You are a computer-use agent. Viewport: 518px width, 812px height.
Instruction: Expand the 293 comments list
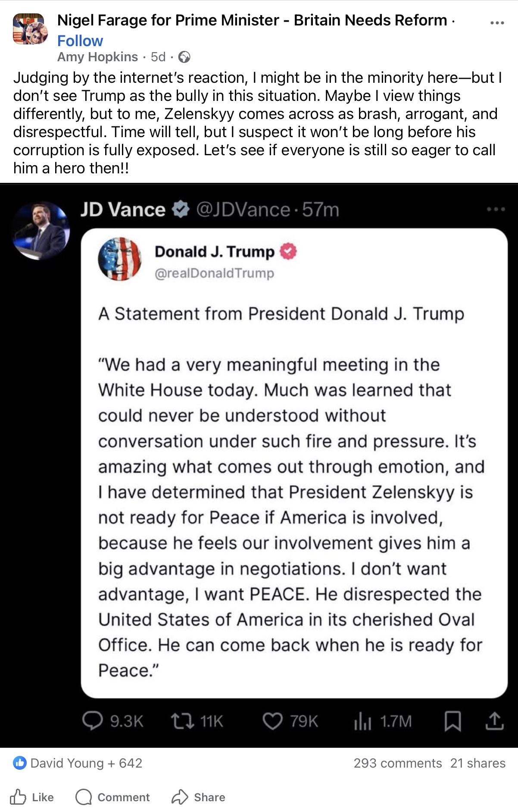(397, 763)
